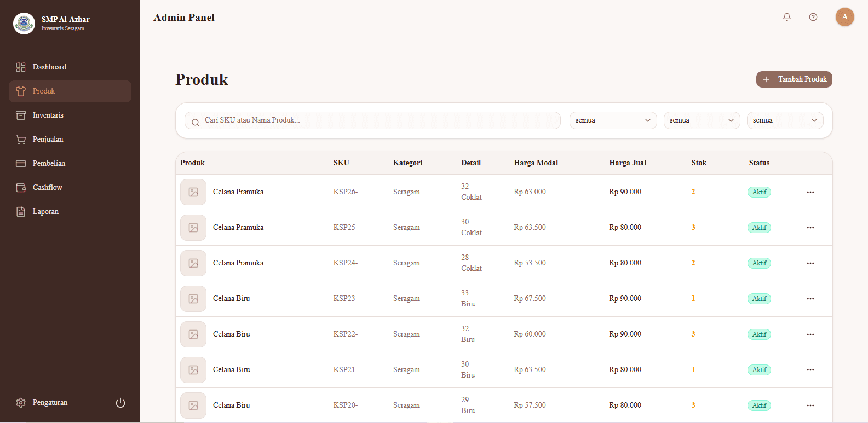Click the Aktif badge for KSP20-

click(x=759, y=405)
